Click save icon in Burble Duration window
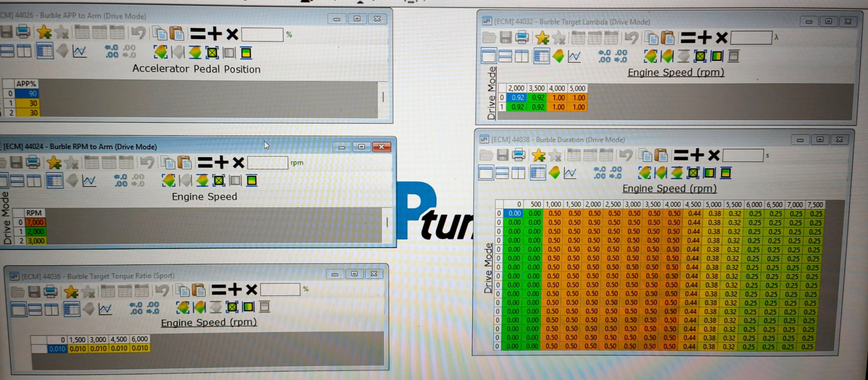Screen dimensions: 868x380 point(502,155)
